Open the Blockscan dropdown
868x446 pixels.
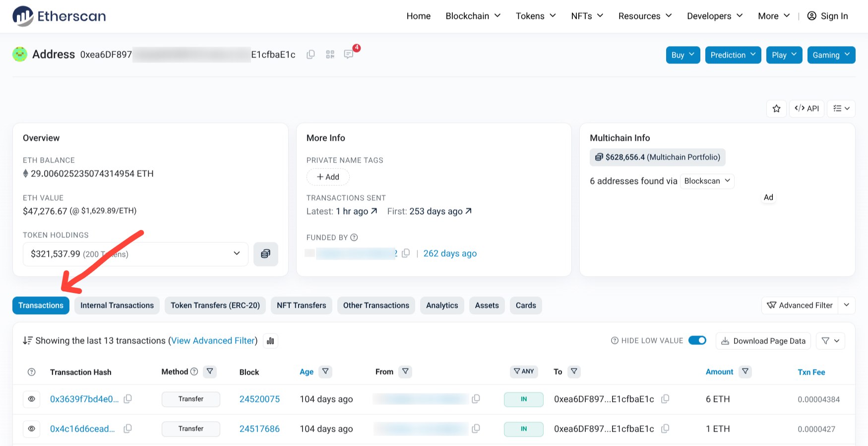point(707,181)
